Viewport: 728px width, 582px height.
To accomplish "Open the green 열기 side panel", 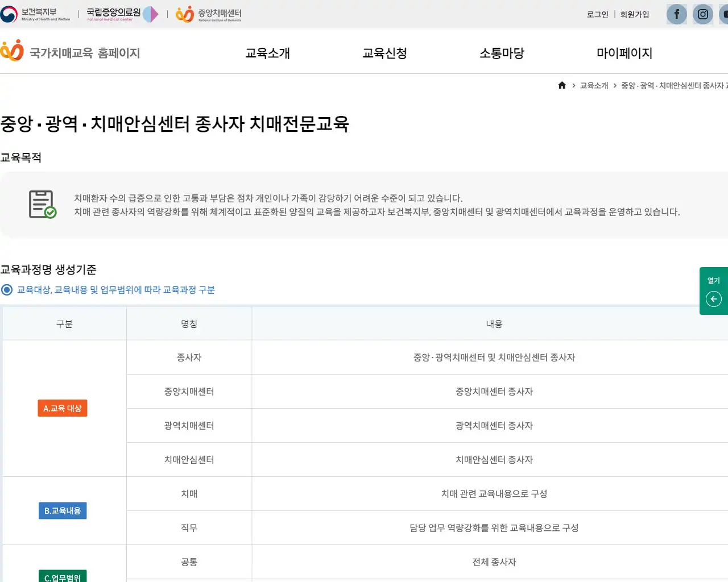I will pos(714,291).
